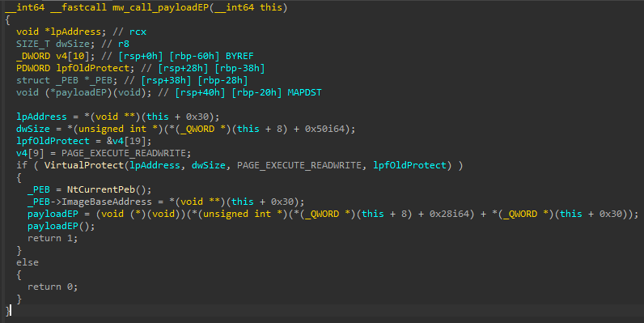This screenshot has width=644, height=323.
Task: Click __fastcall calling convention keyword
Action: tap(78, 7)
